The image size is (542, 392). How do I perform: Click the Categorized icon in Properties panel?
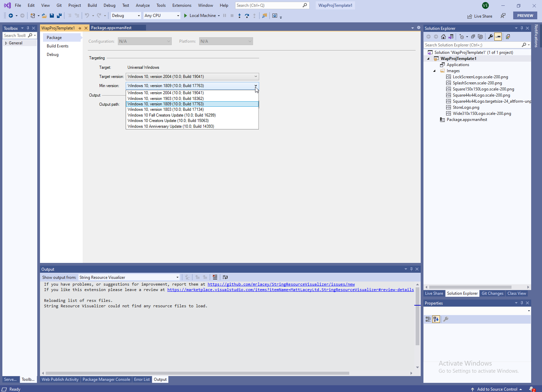[x=428, y=319]
